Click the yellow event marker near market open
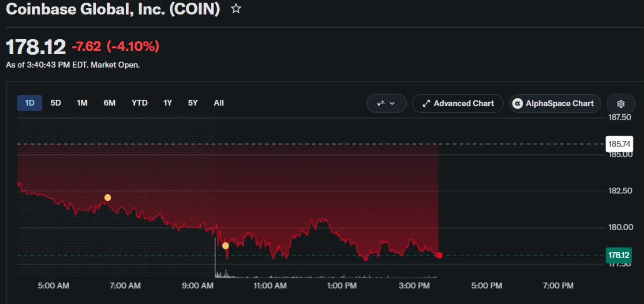Screen dimensions: 644x304 coord(225,246)
